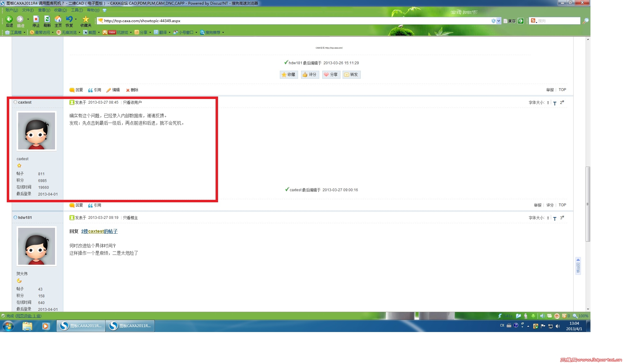Open the 工具箱 toolbox dropdown

(15, 33)
